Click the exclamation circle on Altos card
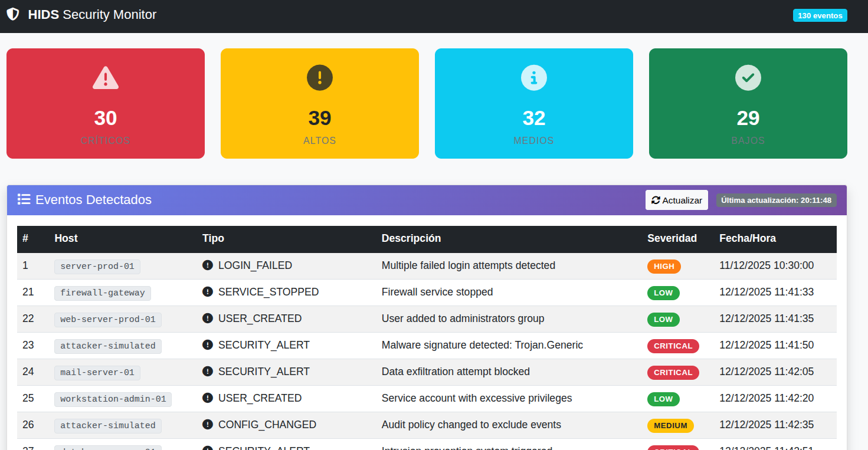 pos(320,78)
